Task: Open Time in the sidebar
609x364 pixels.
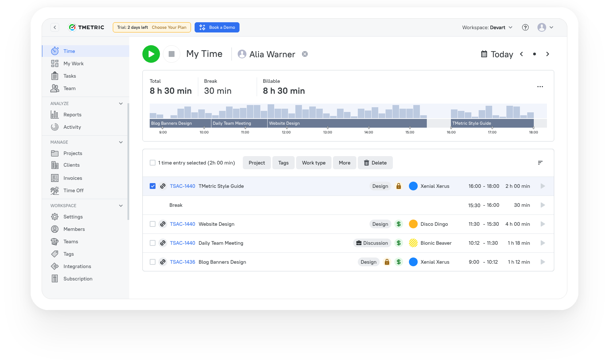Action: 86,51
